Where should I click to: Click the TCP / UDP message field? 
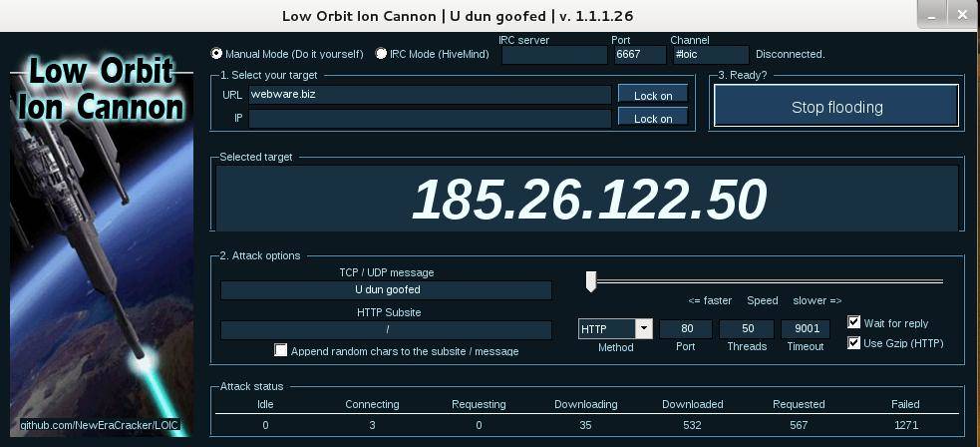point(386,290)
